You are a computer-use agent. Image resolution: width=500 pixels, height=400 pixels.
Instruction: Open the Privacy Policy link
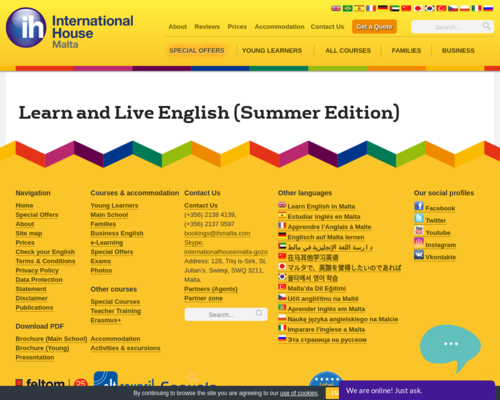(37, 271)
